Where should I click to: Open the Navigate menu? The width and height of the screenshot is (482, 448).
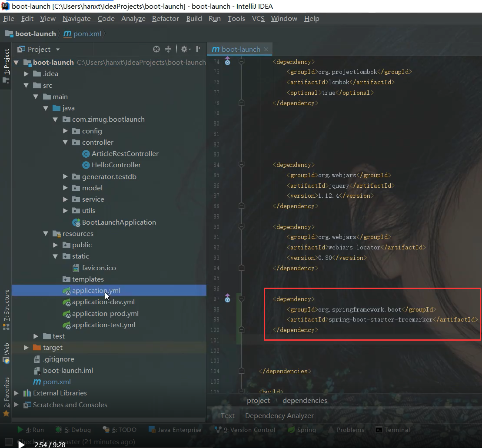point(76,18)
